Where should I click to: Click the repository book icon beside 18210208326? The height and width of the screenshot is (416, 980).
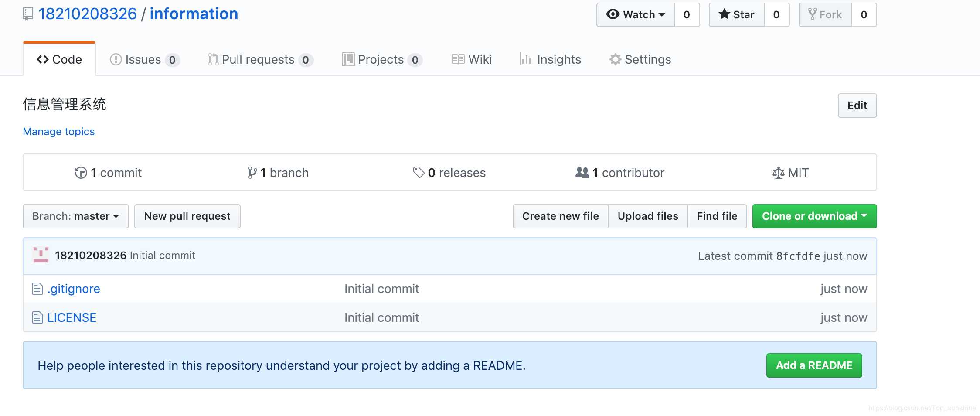click(x=28, y=14)
